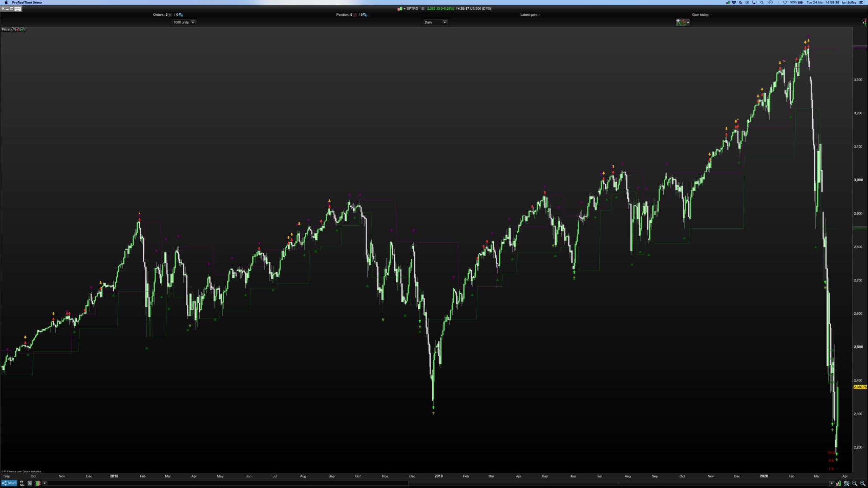Click horizontal scrollbar left arrow

45,483
